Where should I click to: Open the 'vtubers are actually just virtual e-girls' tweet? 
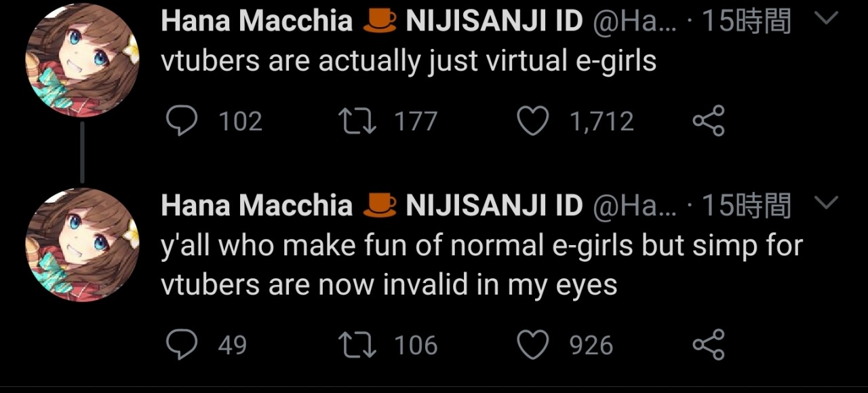tap(409, 62)
